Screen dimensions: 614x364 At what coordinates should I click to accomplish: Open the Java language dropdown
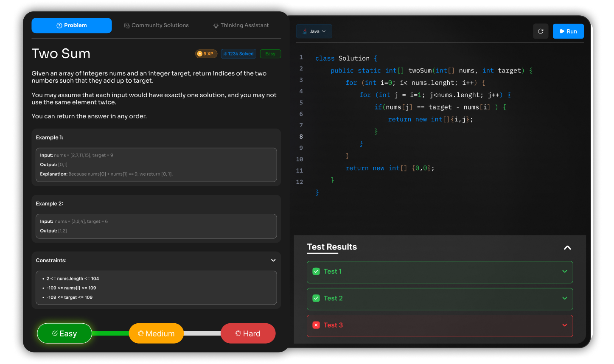point(314,31)
